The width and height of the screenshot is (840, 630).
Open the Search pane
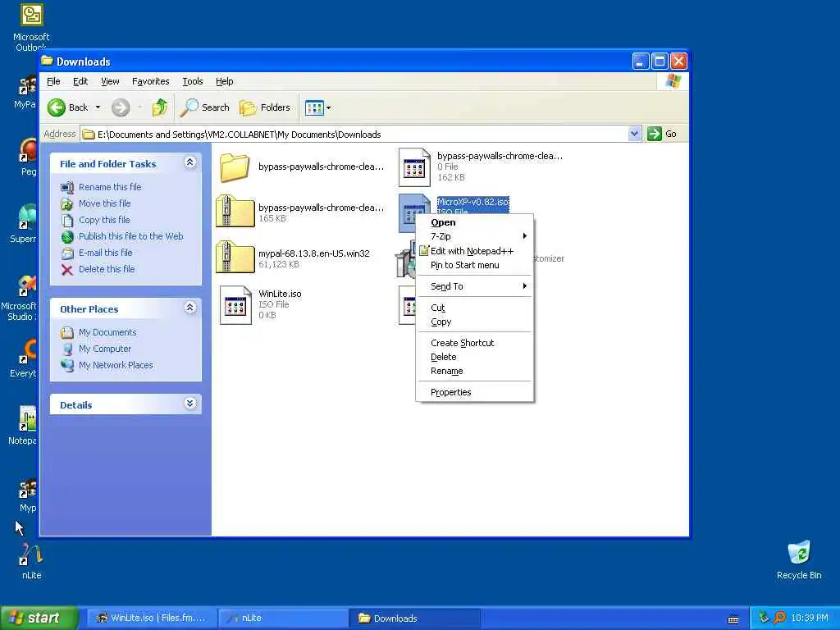[x=204, y=107]
